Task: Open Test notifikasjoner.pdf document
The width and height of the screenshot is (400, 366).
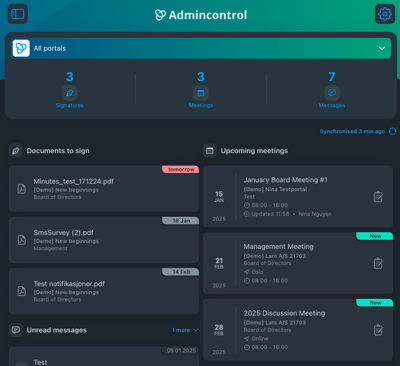Action: [x=104, y=291]
